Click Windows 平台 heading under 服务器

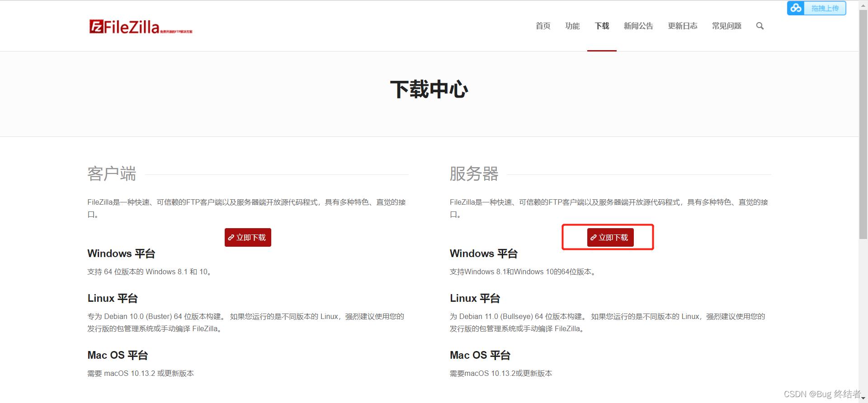(483, 253)
